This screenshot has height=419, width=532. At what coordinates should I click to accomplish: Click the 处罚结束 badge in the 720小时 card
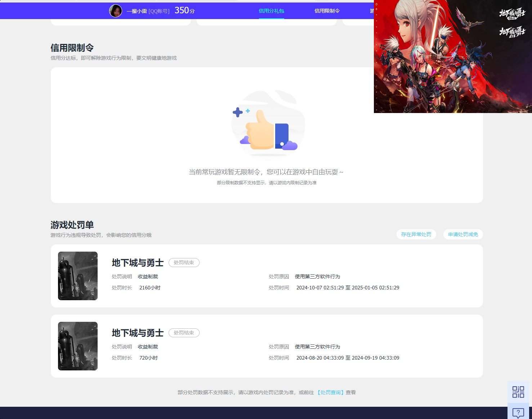click(x=184, y=333)
